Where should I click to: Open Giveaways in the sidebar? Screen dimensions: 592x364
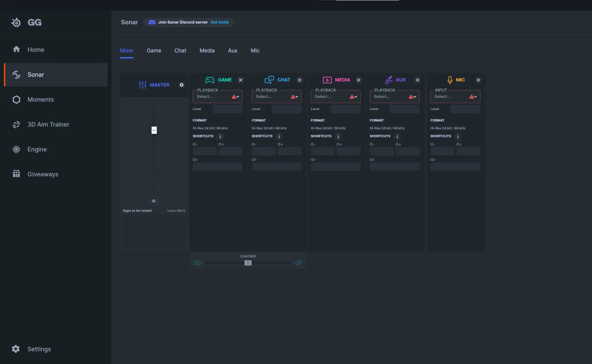pyautogui.click(x=56, y=174)
